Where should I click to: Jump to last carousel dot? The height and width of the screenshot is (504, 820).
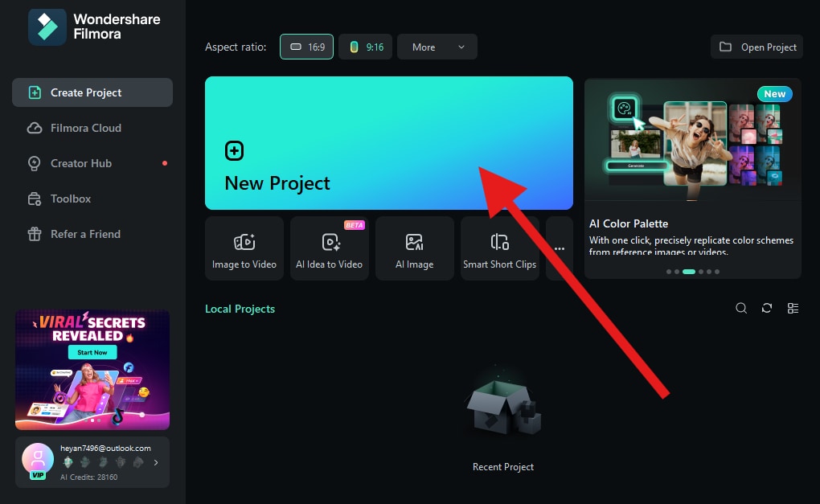click(x=717, y=272)
